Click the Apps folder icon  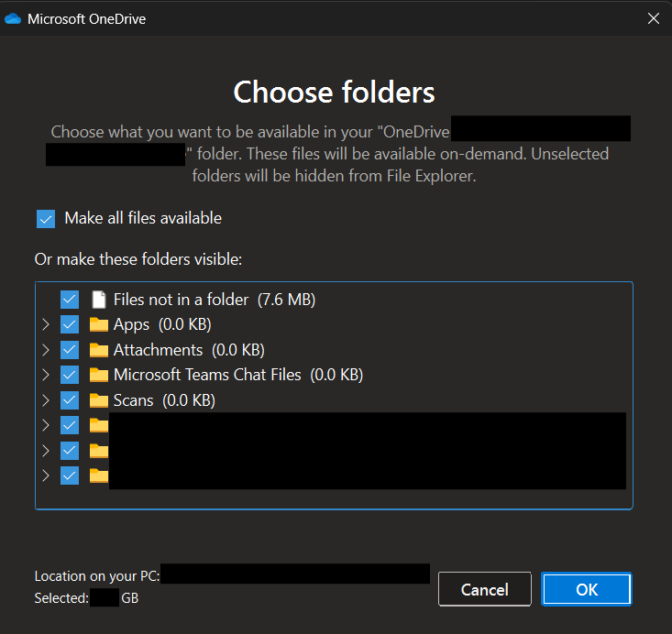(99, 324)
